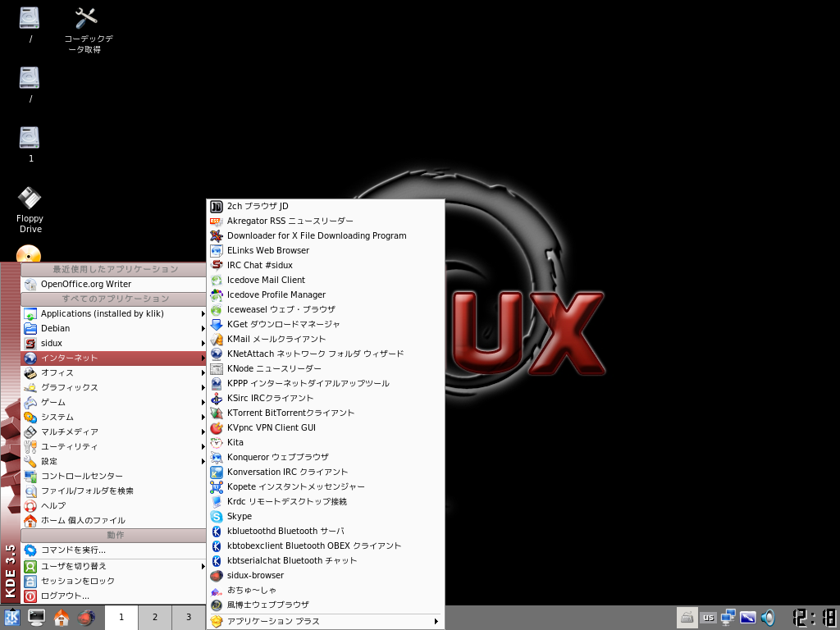Open ELinks Web Browser

[x=325, y=250]
